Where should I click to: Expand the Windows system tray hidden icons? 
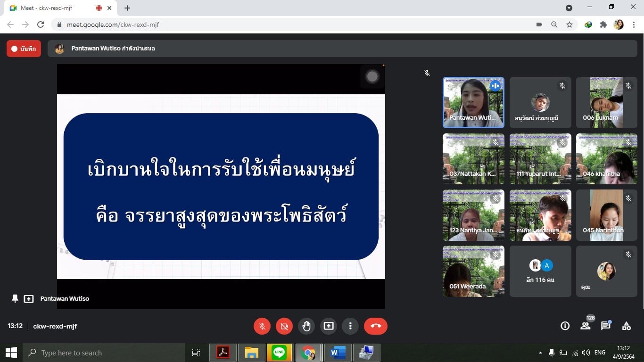[x=540, y=353]
